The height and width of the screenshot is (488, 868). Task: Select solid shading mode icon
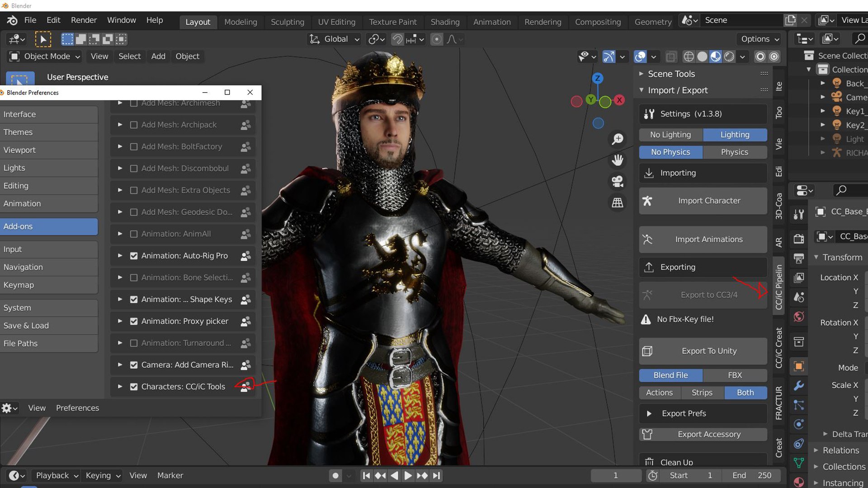tap(702, 56)
